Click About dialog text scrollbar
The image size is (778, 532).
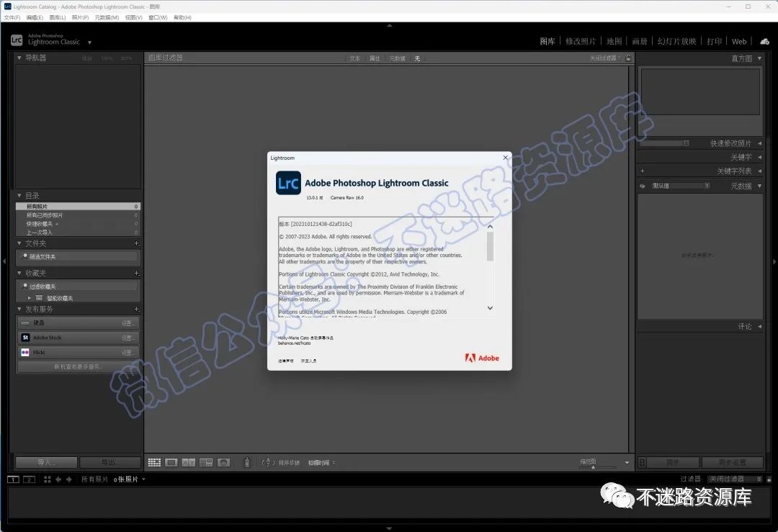(x=491, y=246)
